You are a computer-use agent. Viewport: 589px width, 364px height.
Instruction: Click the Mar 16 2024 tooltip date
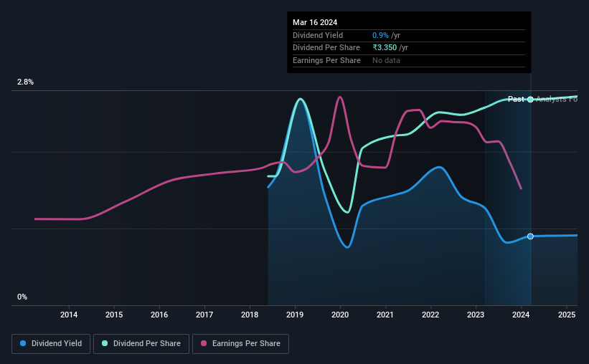tap(315, 22)
